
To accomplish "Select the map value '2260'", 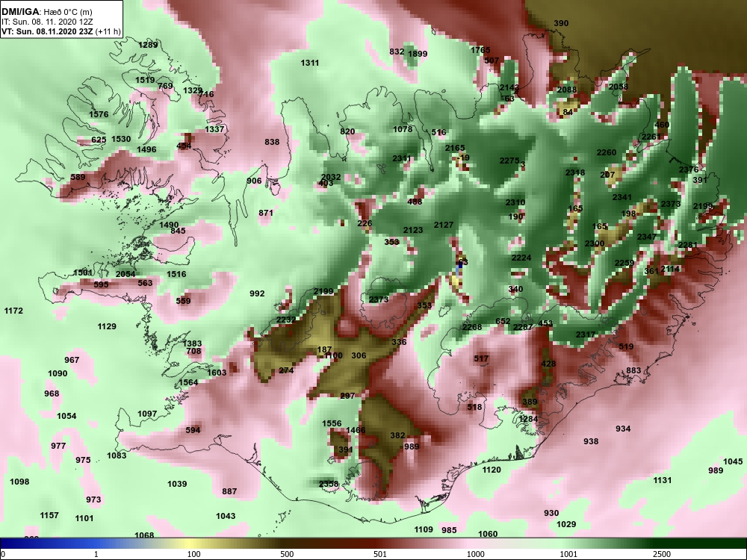I will (x=607, y=153).
